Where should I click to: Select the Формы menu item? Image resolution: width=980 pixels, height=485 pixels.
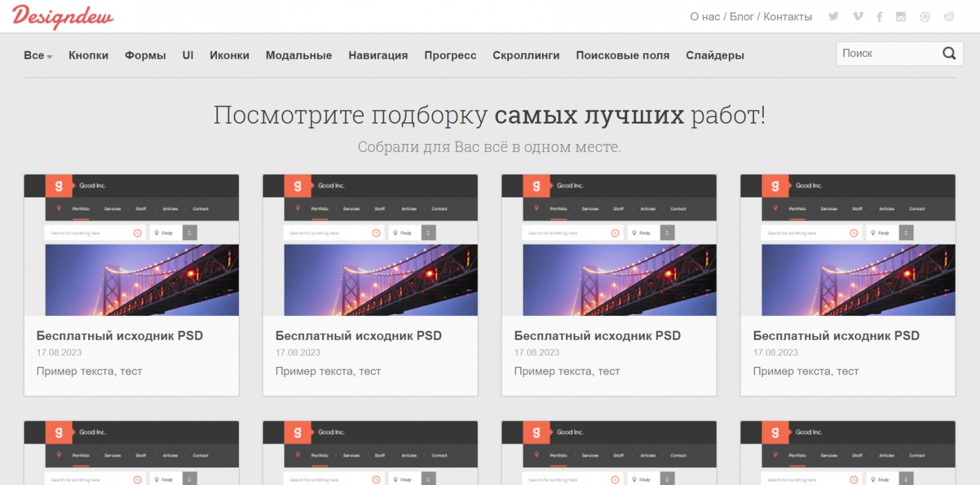pyautogui.click(x=145, y=55)
